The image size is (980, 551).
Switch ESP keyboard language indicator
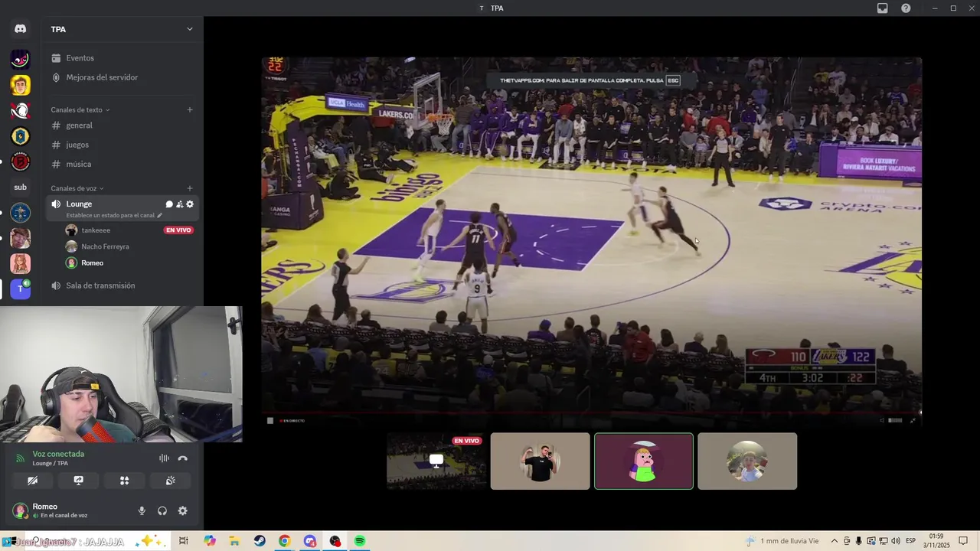pos(910,541)
